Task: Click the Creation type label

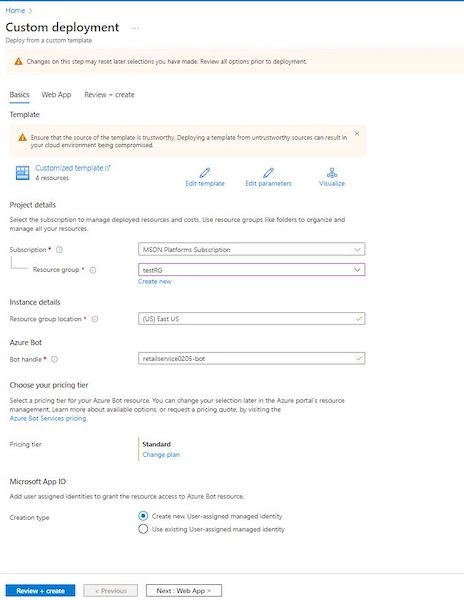Action: (x=29, y=518)
